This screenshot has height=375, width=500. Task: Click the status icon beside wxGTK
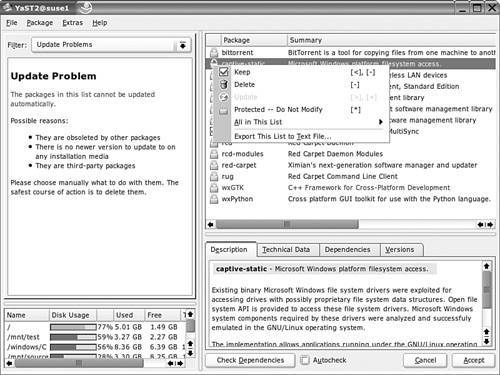tap(214, 188)
